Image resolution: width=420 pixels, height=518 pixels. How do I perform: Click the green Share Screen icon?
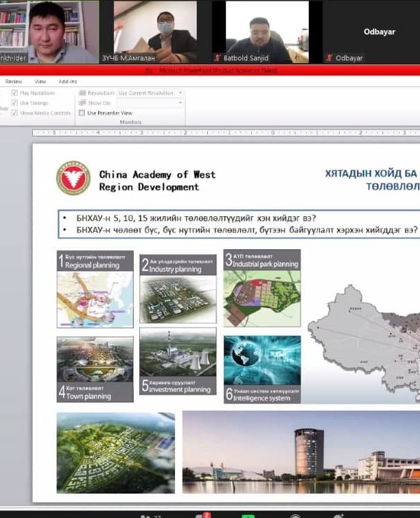click(248, 515)
